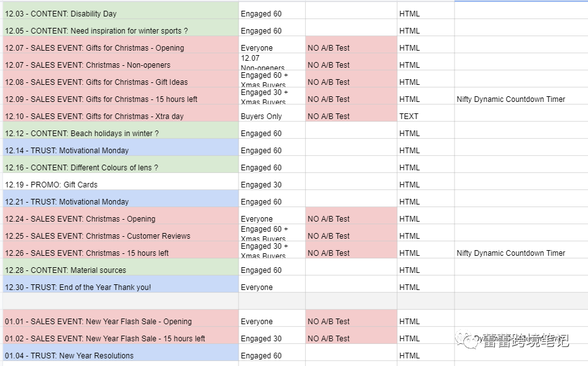Select the 12.16 Different Colours of lens cell
The image size is (588, 366).
(121, 164)
